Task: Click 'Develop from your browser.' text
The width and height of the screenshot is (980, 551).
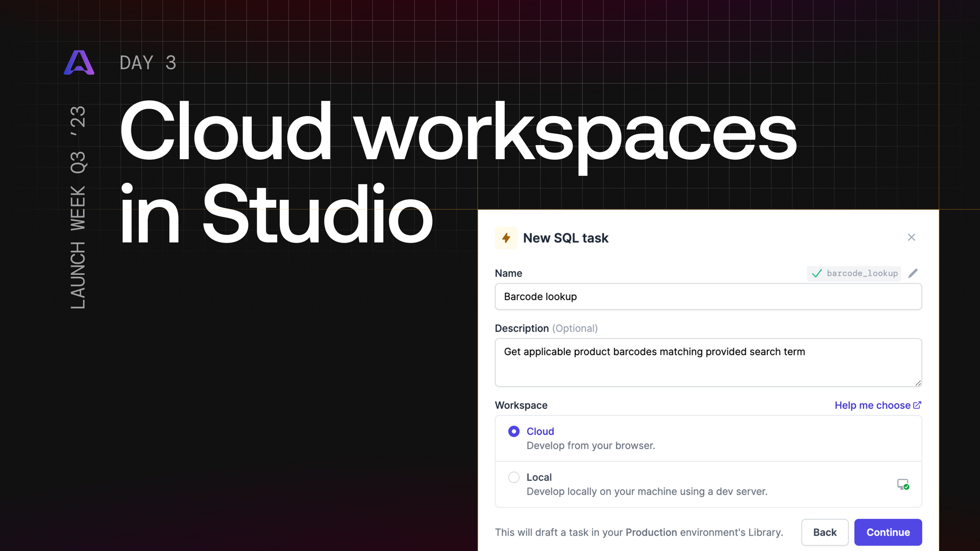Action: point(590,446)
